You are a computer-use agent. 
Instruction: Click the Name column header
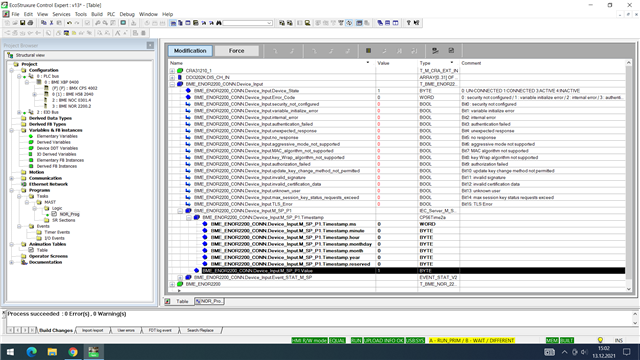271,63
